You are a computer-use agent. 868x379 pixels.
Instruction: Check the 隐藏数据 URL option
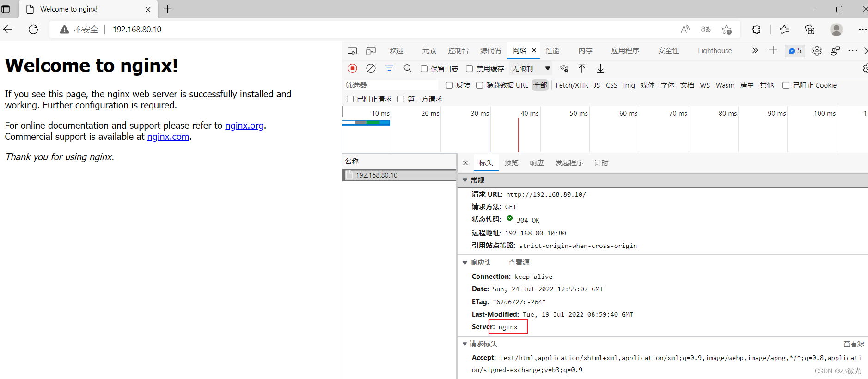(479, 85)
